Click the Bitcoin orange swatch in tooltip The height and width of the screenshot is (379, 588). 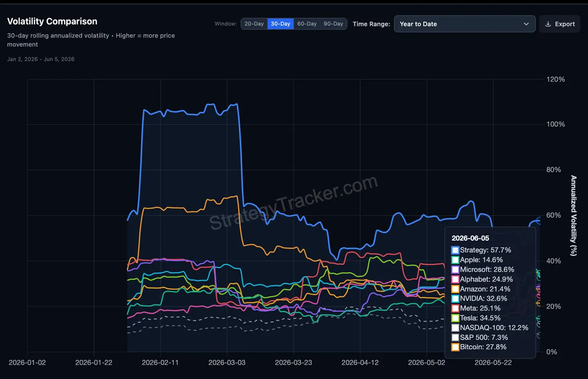[x=455, y=347]
